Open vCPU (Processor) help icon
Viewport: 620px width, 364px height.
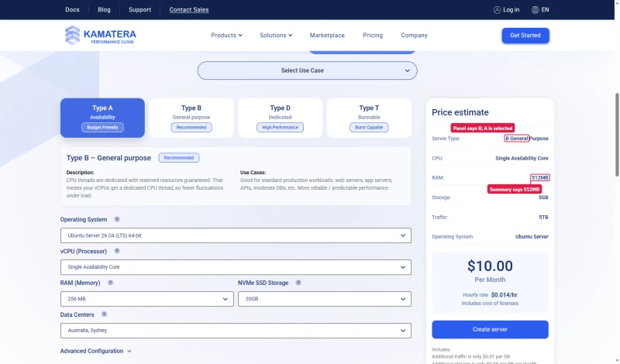pos(117,251)
